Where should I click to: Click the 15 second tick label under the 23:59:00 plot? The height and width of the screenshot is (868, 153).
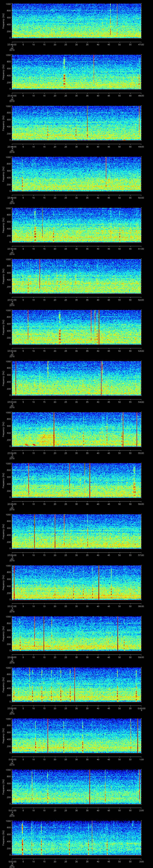(44, 708)
